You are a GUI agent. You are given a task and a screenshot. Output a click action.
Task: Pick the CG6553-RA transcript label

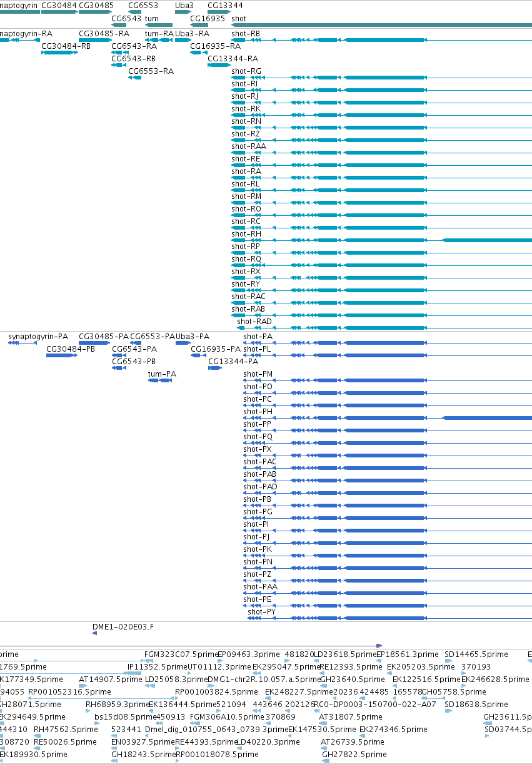151,71
